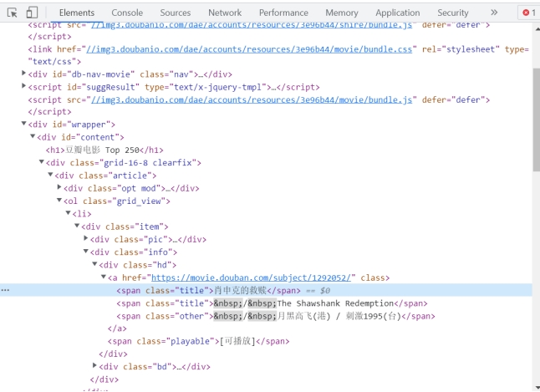Click the == $0 marker text
This screenshot has width=540, height=392.
(x=318, y=291)
